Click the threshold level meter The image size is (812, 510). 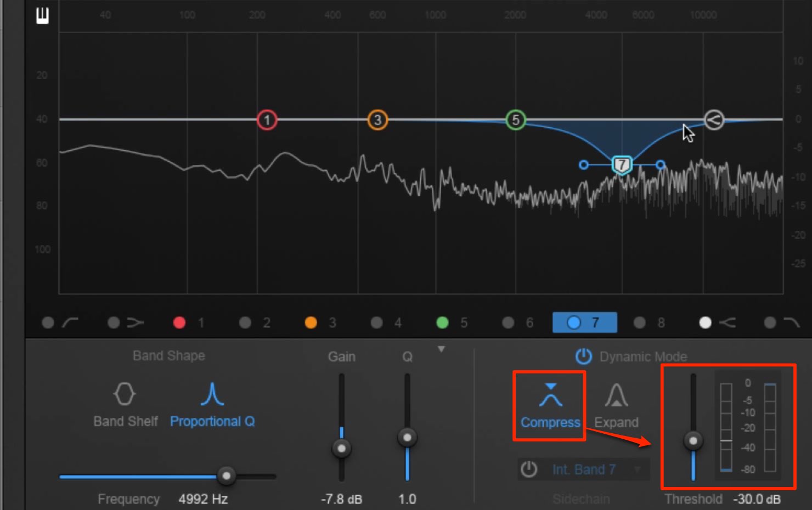click(726, 428)
